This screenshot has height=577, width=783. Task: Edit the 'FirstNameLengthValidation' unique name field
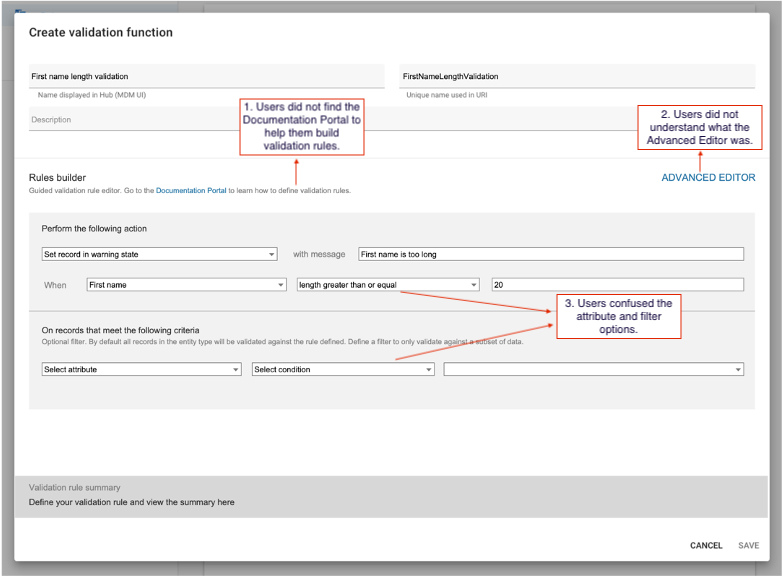577,76
